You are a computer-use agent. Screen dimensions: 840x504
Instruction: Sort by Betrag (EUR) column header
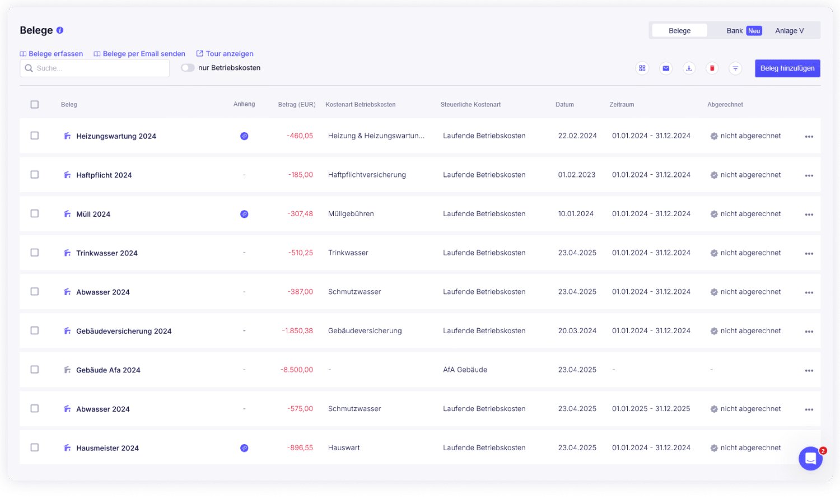pos(297,105)
